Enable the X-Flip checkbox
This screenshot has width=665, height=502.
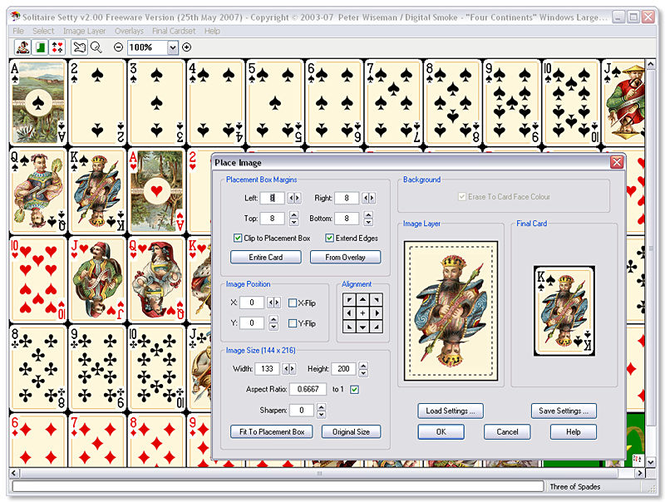point(291,302)
